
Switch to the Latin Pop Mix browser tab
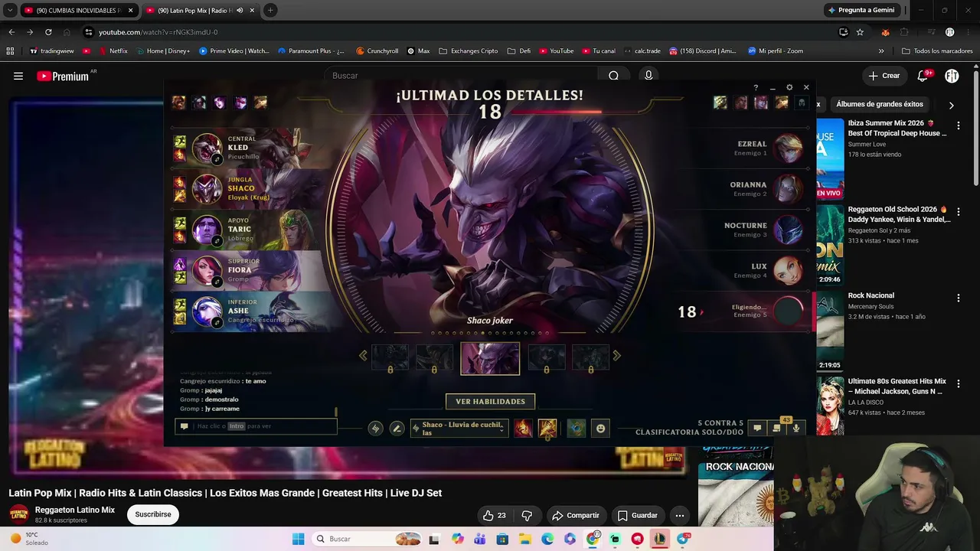pyautogui.click(x=201, y=11)
